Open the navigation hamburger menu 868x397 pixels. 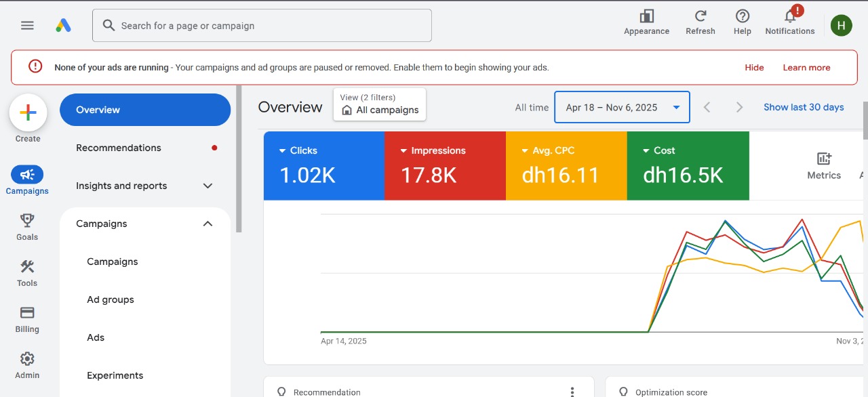(x=27, y=25)
